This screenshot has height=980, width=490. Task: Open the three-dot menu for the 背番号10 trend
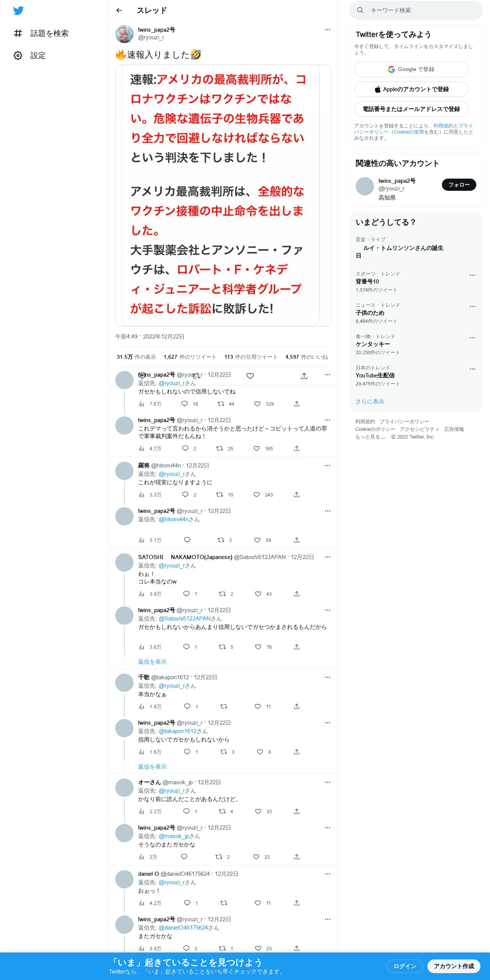(x=472, y=275)
